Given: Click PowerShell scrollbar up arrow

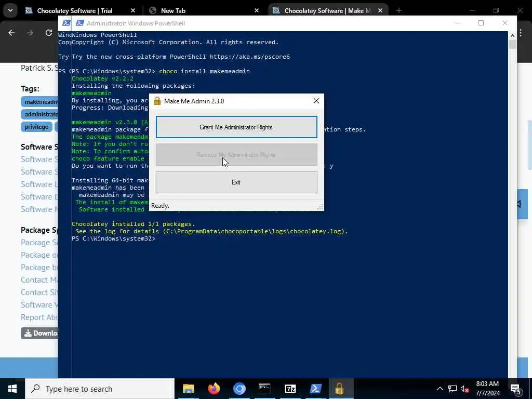Looking at the screenshot, I should (x=512, y=35).
